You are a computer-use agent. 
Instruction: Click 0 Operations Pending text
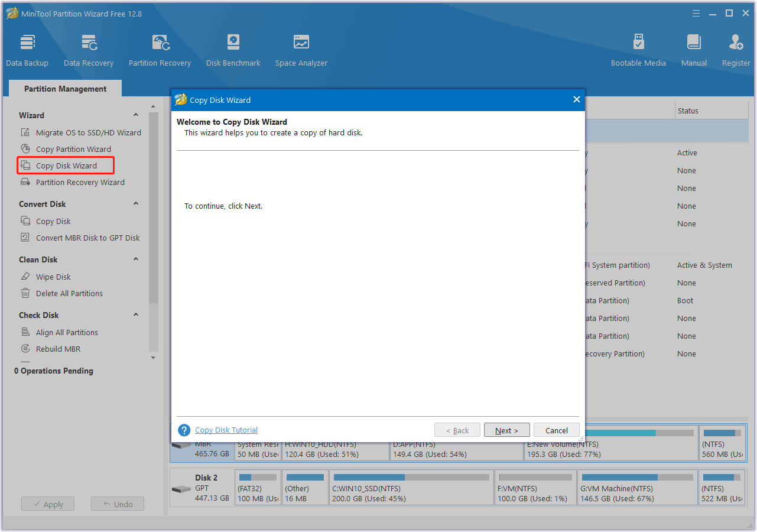[x=54, y=371]
